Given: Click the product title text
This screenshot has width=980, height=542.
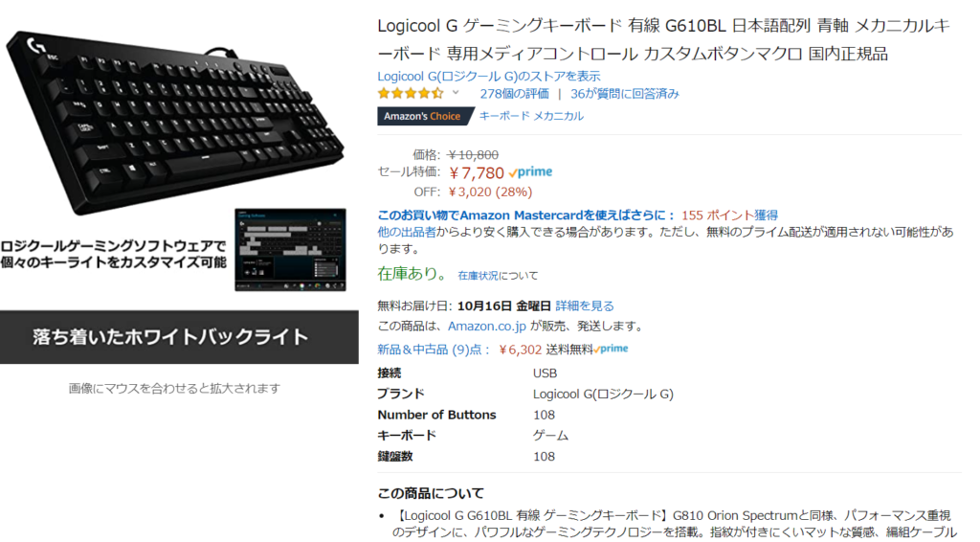Looking at the screenshot, I should tap(664, 39).
